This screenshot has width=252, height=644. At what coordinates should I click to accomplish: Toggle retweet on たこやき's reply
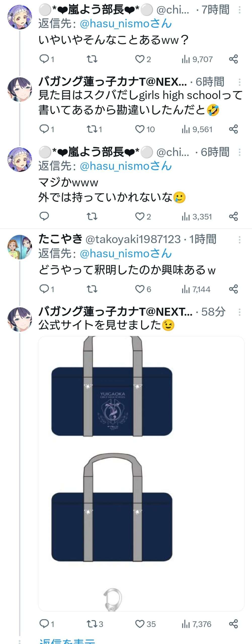click(x=92, y=289)
